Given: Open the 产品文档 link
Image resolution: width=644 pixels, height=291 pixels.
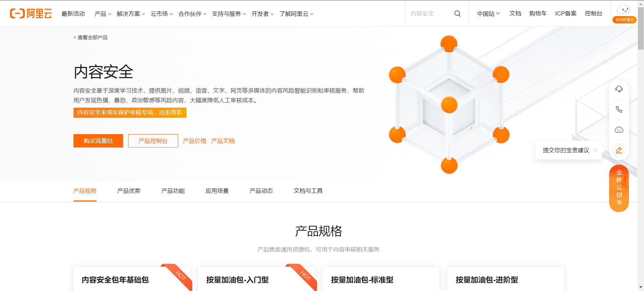Looking at the screenshot, I should [223, 141].
